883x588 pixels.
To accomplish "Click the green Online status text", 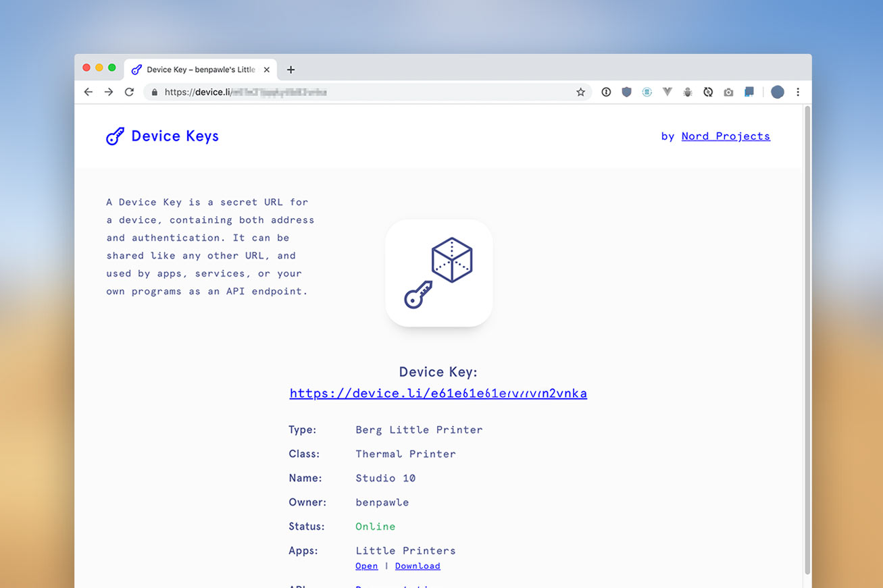I will coord(376,527).
